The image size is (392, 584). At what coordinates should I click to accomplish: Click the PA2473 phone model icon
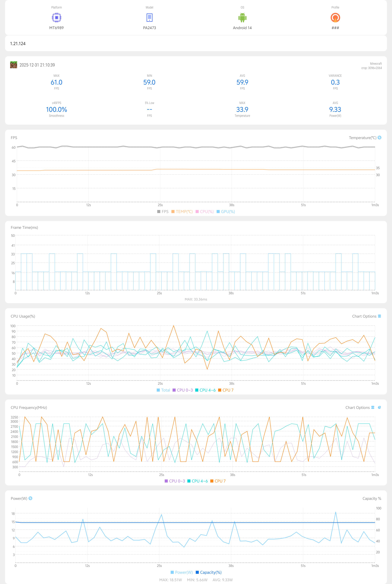point(150,17)
